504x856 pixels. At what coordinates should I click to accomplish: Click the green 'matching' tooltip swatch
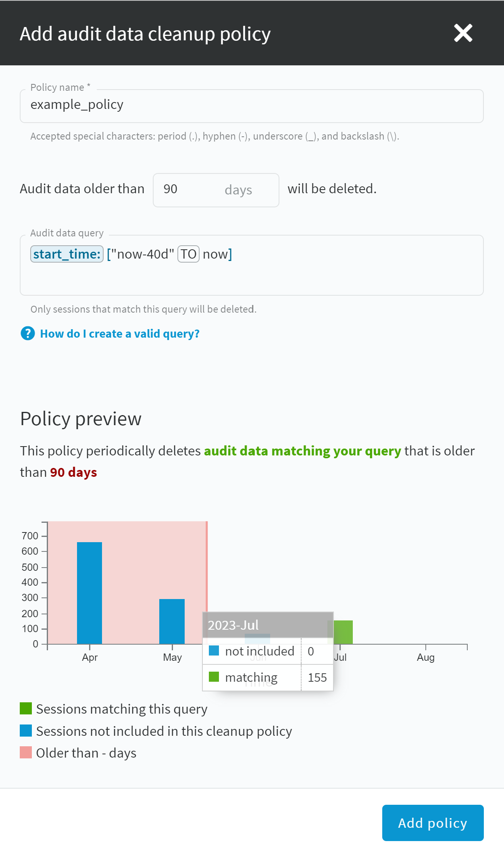pos(214,676)
